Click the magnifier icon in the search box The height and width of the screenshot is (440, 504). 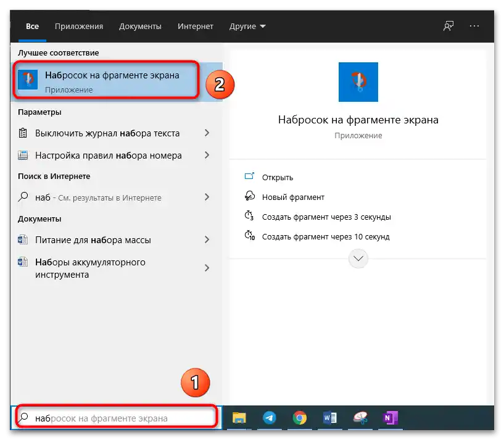(x=23, y=418)
